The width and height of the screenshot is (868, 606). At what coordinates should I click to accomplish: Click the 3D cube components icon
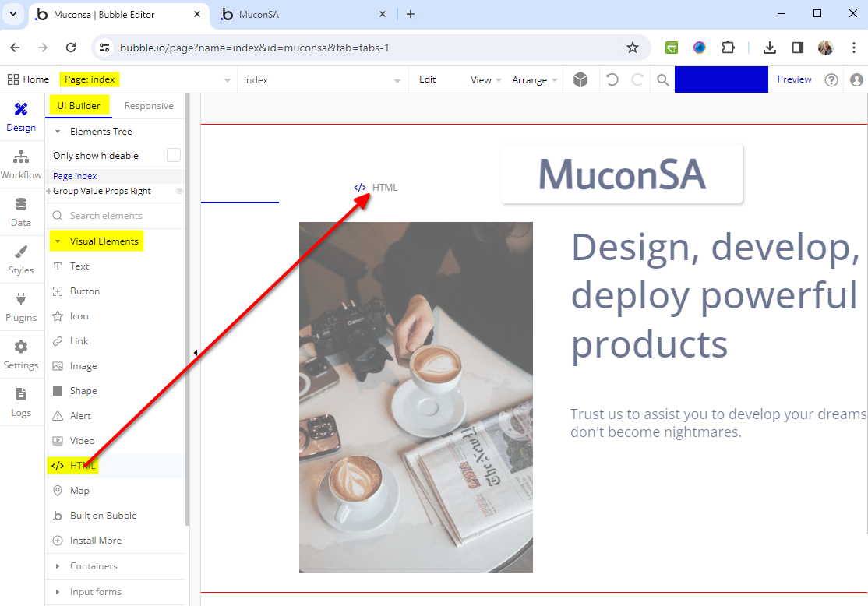coord(580,79)
